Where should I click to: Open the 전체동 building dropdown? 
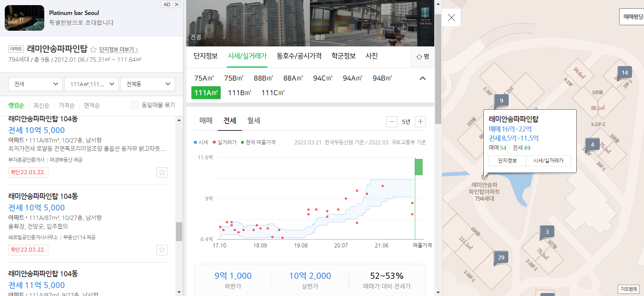(x=148, y=84)
